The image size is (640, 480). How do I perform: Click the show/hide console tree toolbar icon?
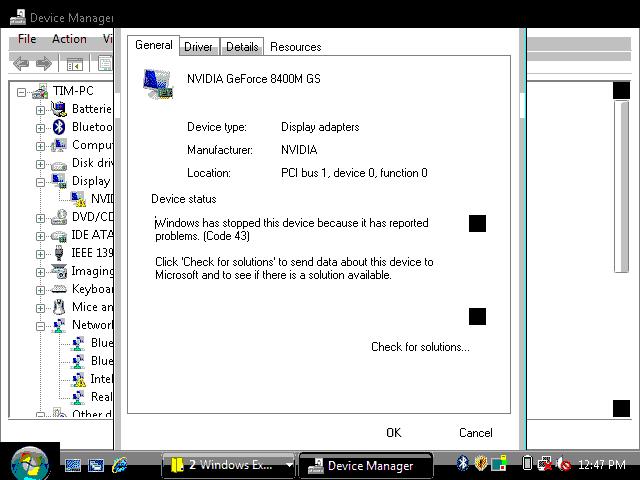(x=75, y=64)
